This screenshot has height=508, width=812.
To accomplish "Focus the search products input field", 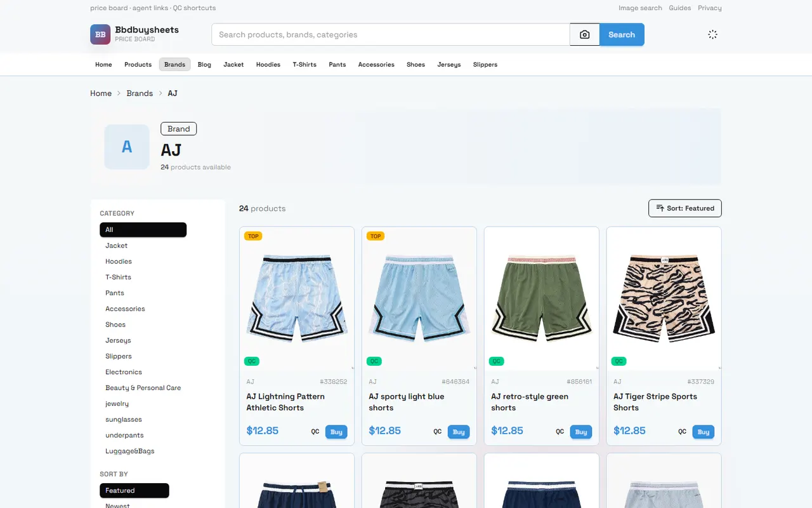I will tap(391, 35).
